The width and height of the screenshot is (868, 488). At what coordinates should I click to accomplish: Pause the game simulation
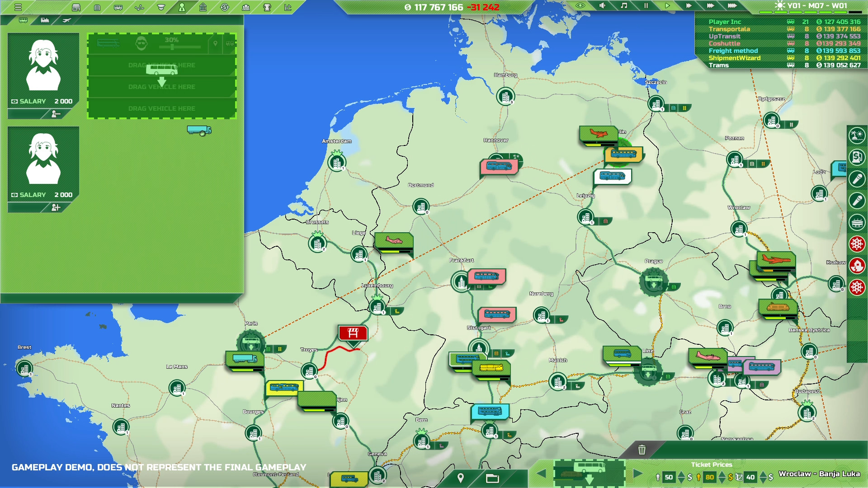646,6
